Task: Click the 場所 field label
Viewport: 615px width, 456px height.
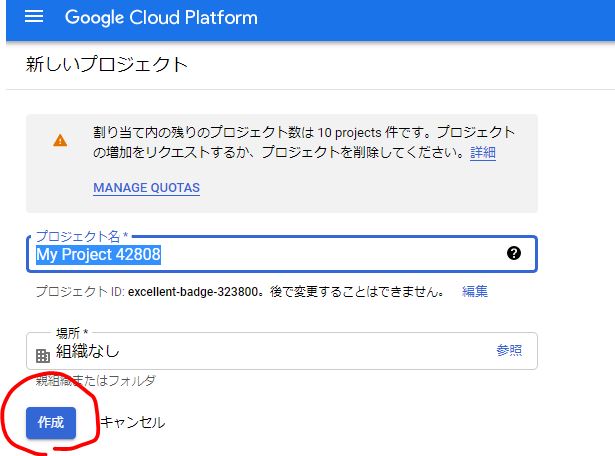Action: pos(72,333)
